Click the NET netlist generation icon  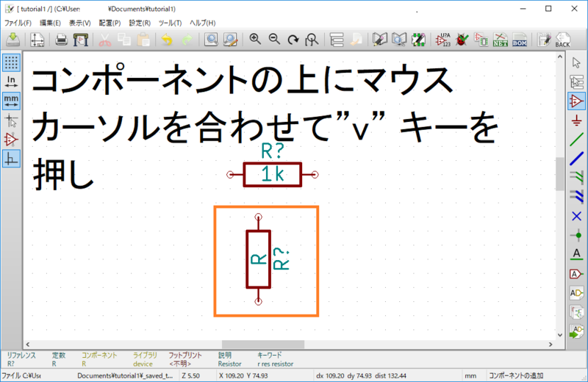click(x=501, y=40)
